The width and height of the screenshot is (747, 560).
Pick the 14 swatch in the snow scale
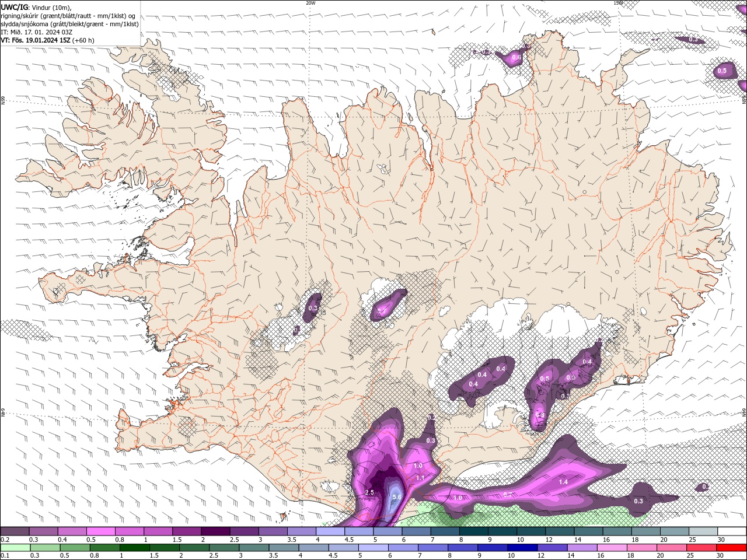(x=589, y=531)
